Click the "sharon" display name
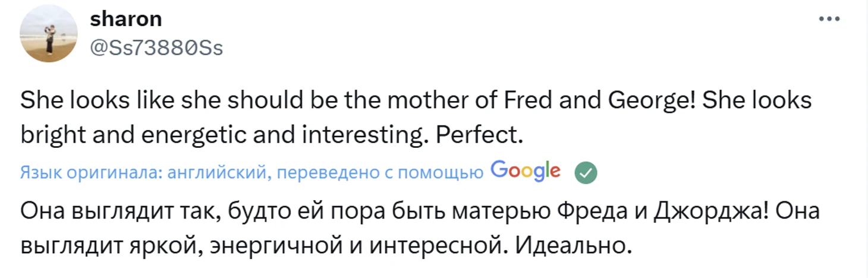868x278 pixels. point(125,19)
